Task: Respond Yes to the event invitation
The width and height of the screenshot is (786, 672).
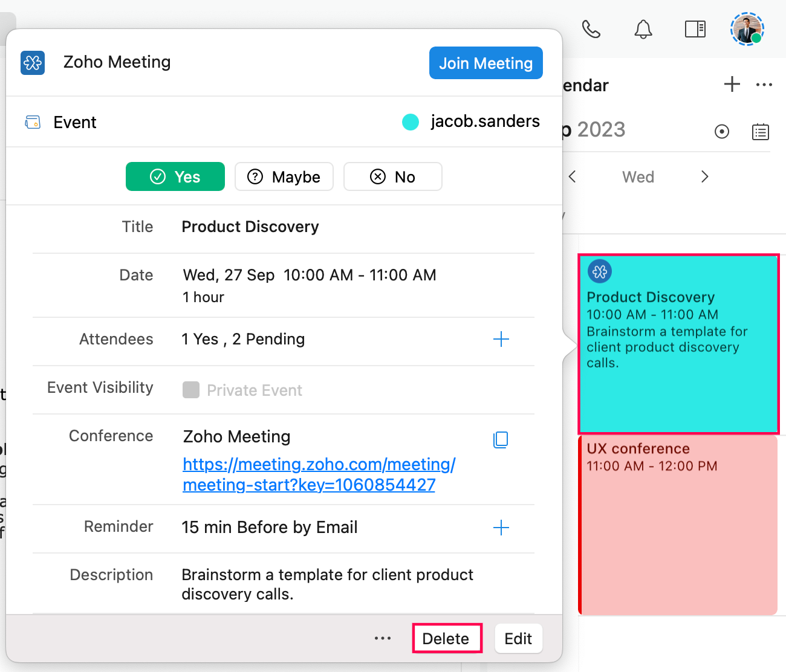Action: (x=175, y=176)
